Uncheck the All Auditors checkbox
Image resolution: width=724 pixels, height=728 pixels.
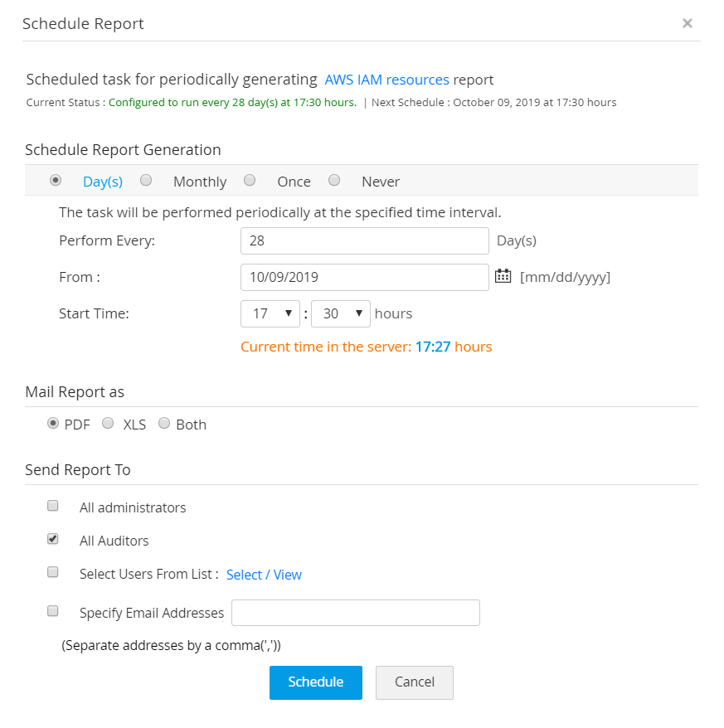[53, 539]
